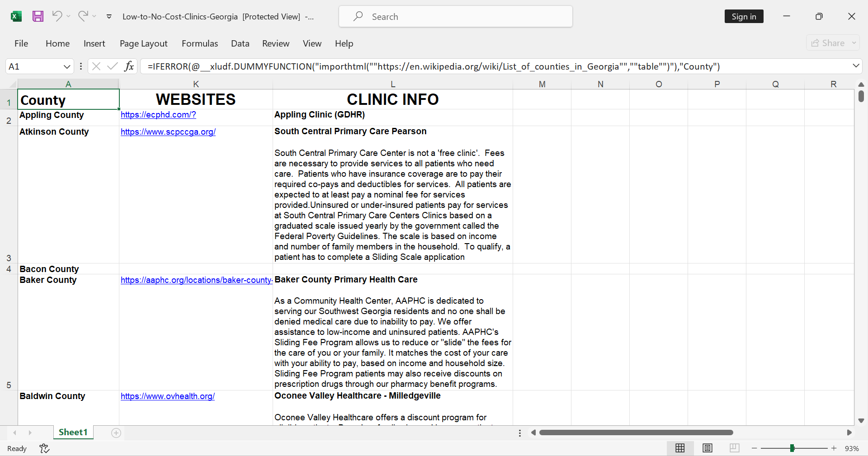Open the Help tab
Viewport: 868px width, 456px height.
click(x=344, y=43)
